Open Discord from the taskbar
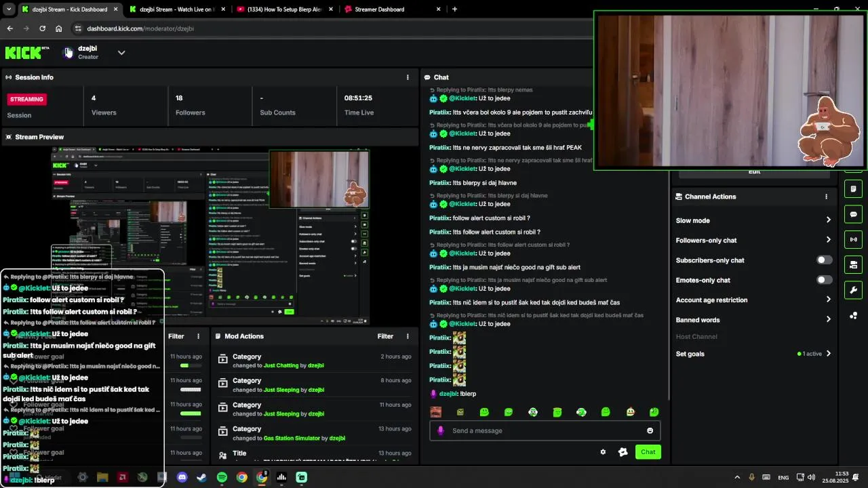 182,477
